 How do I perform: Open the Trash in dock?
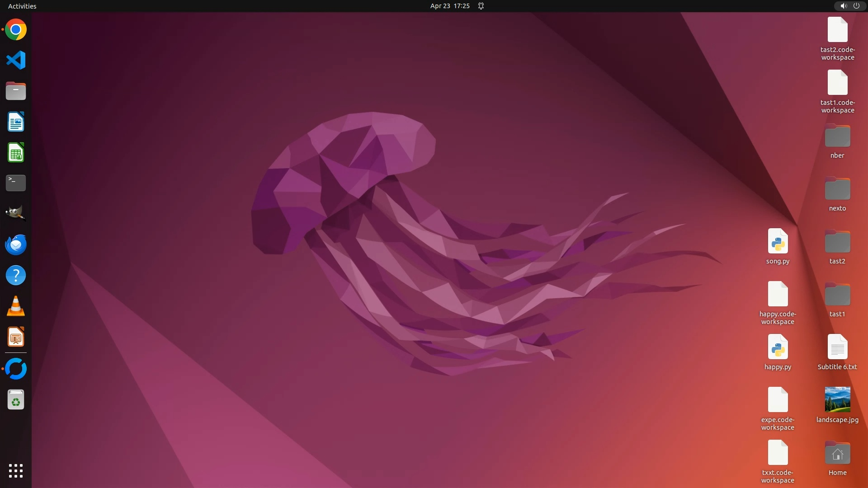coord(16,400)
